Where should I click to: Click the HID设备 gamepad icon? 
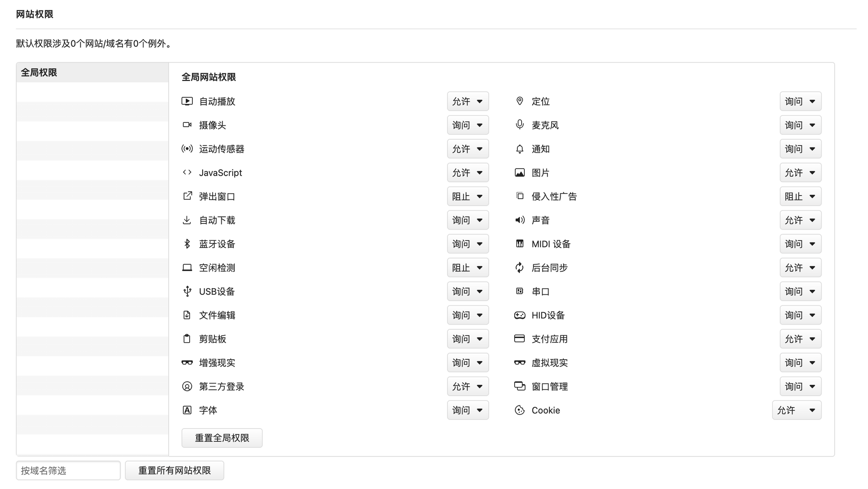tap(519, 315)
